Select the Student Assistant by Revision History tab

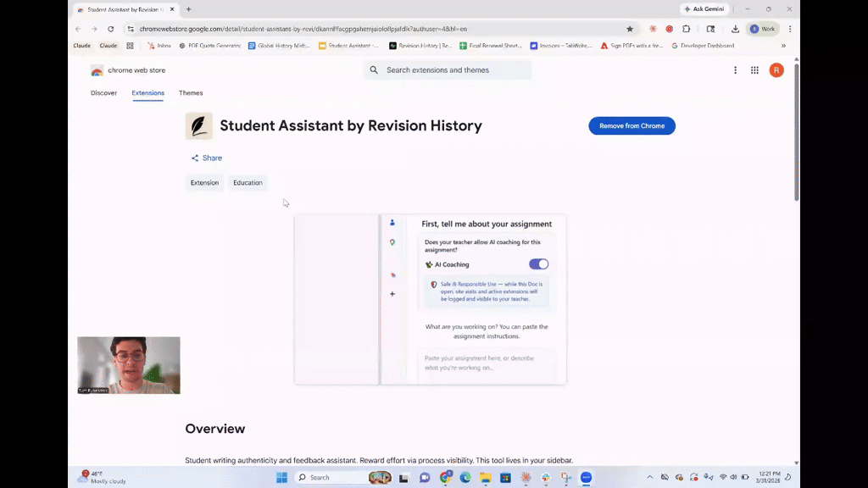coord(125,9)
